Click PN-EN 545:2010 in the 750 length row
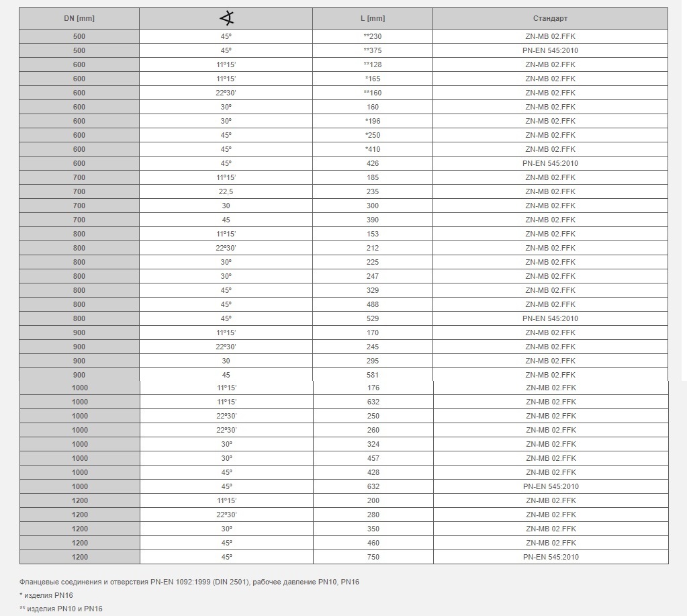This screenshot has width=687, height=616. 551,557
